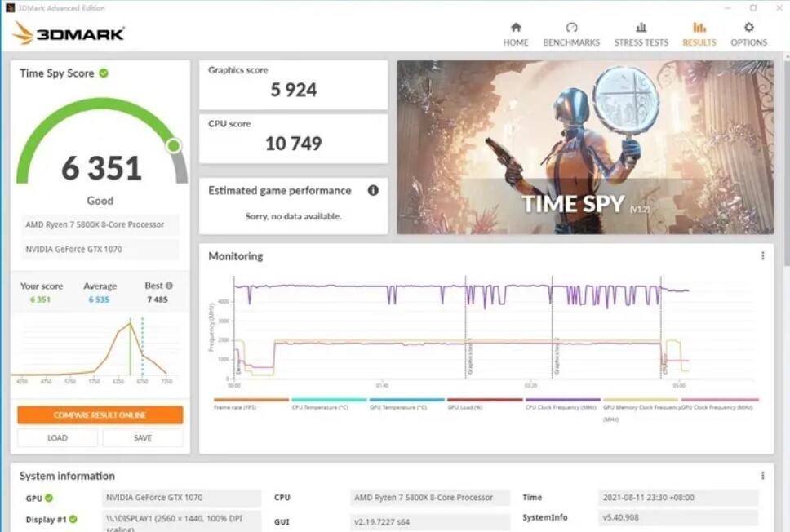Open the Home screen via the house icon
Image resolution: width=790 pixels, height=532 pixels.
tap(515, 31)
